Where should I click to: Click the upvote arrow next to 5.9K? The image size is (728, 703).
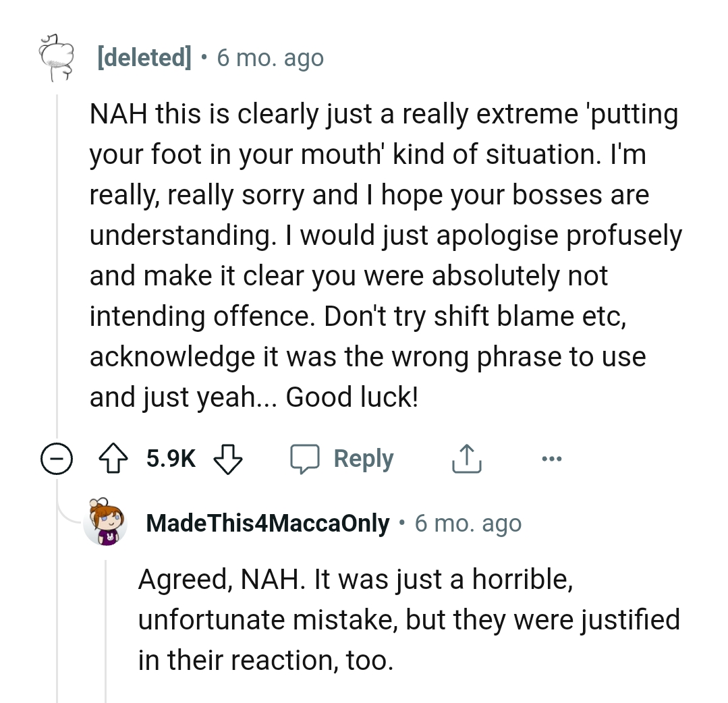[114, 457]
